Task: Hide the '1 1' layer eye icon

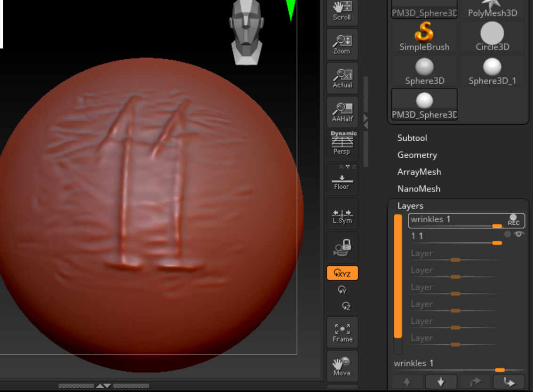Action: pos(519,234)
